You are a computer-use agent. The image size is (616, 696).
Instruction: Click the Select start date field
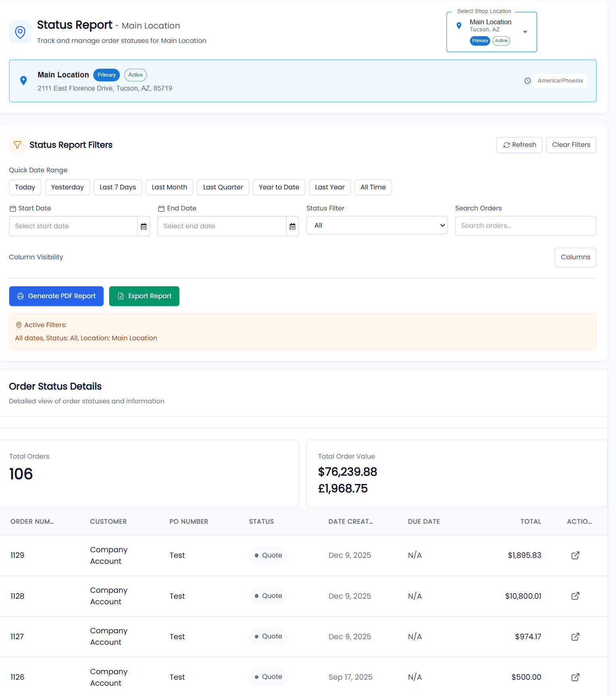(73, 226)
